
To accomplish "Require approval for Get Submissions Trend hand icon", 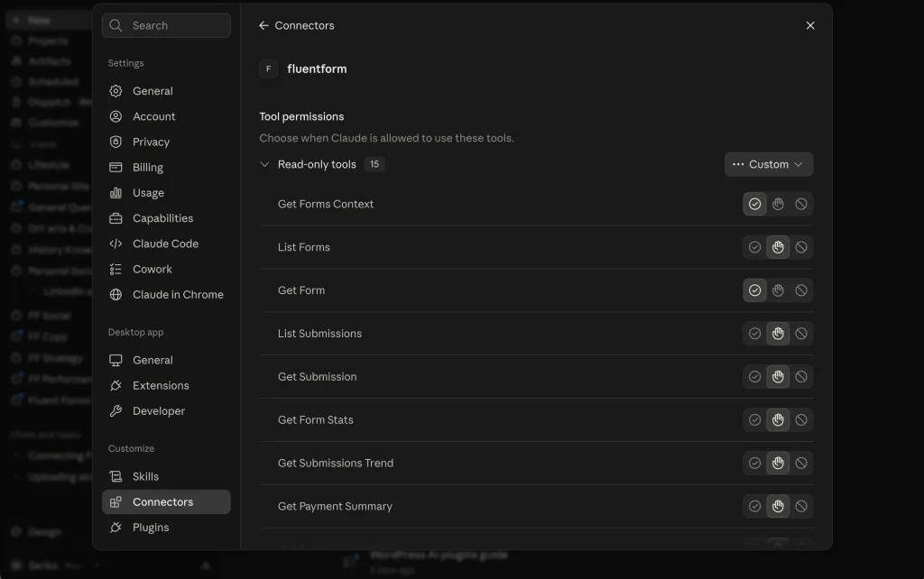I will coord(778,463).
